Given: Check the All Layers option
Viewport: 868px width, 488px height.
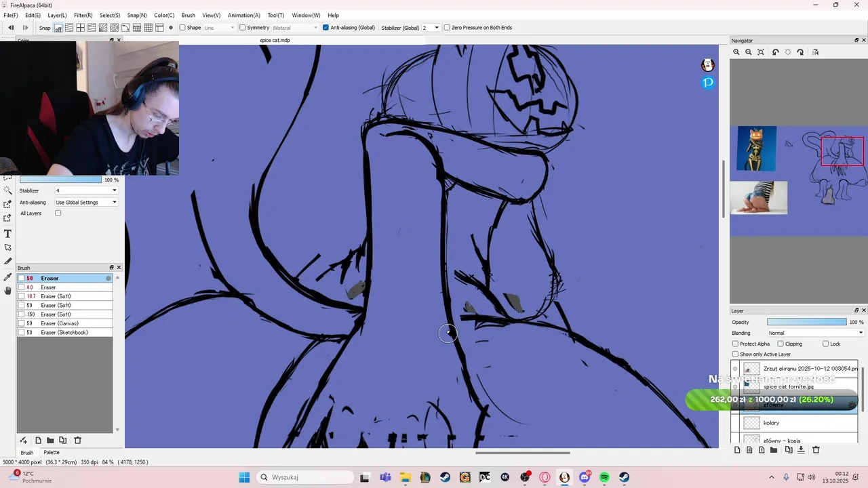Looking at the screenshot, I should pos(58,213).
